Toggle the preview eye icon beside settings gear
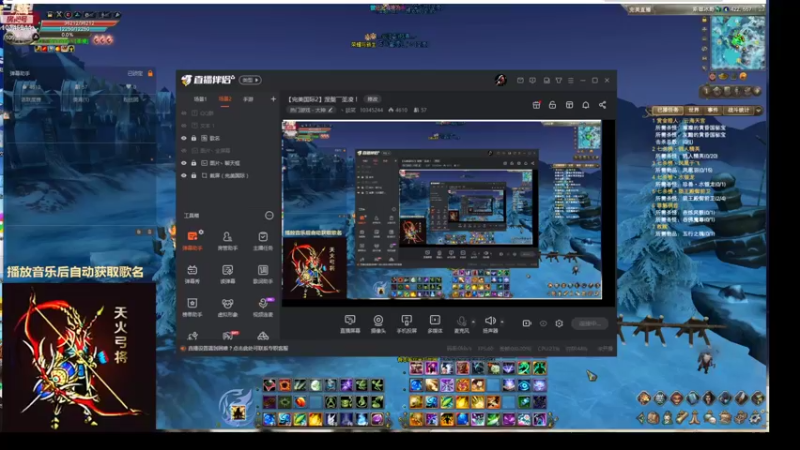This screenshot has width=800, height=450. 543,323
